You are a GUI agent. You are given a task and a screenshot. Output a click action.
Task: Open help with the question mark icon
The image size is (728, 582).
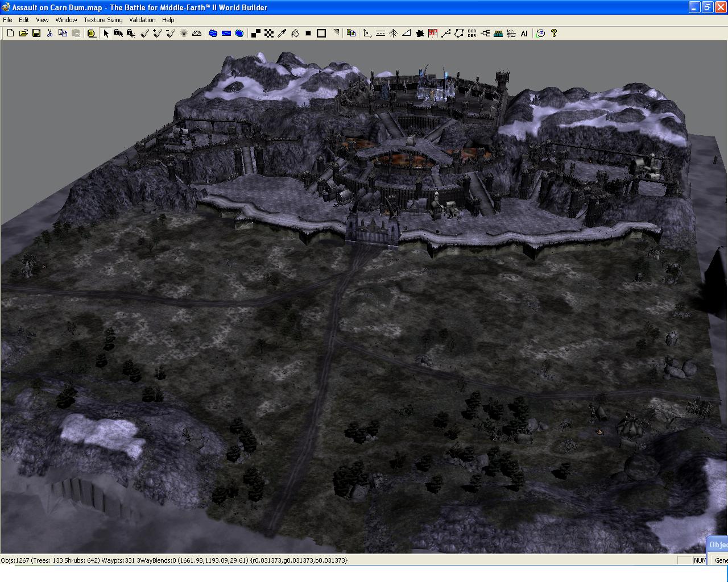(553, 34)
